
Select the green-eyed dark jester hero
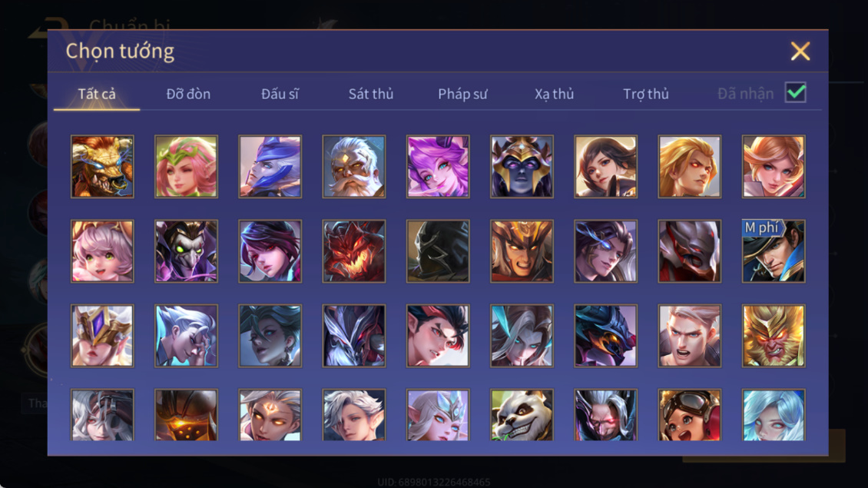coord(186,251)
